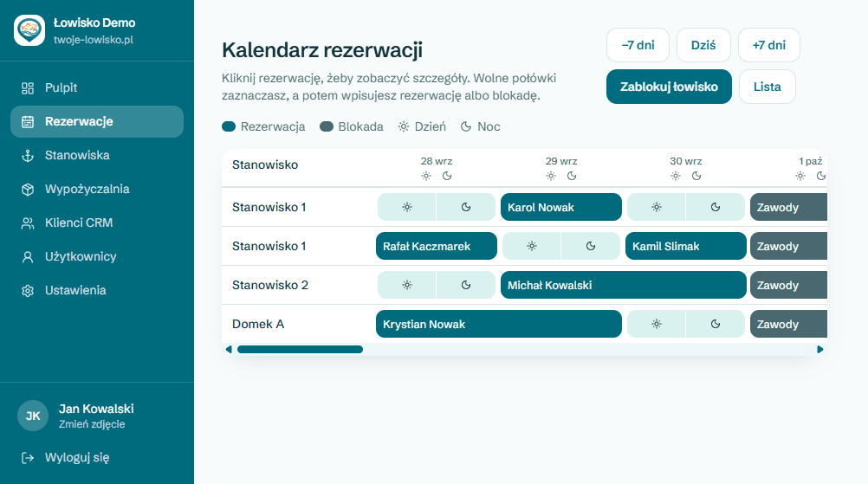Click the Łowisko Demo logo icon

point(29,30)
